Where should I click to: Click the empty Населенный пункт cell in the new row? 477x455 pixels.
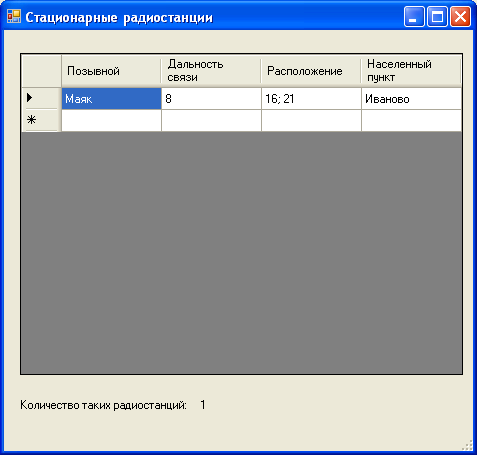point(411,120)
